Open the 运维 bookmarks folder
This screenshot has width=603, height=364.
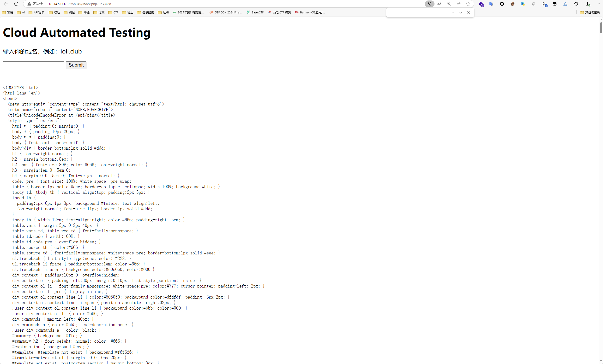pyautogui.click(x=163, y=12)
